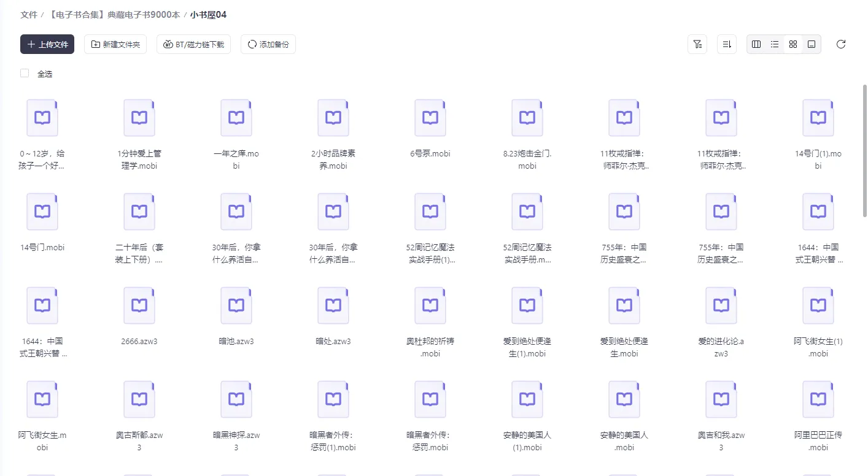The height and width of the screenshot is (476, 868).
Task: Open the filter options icon
Action: click(697, 44)
